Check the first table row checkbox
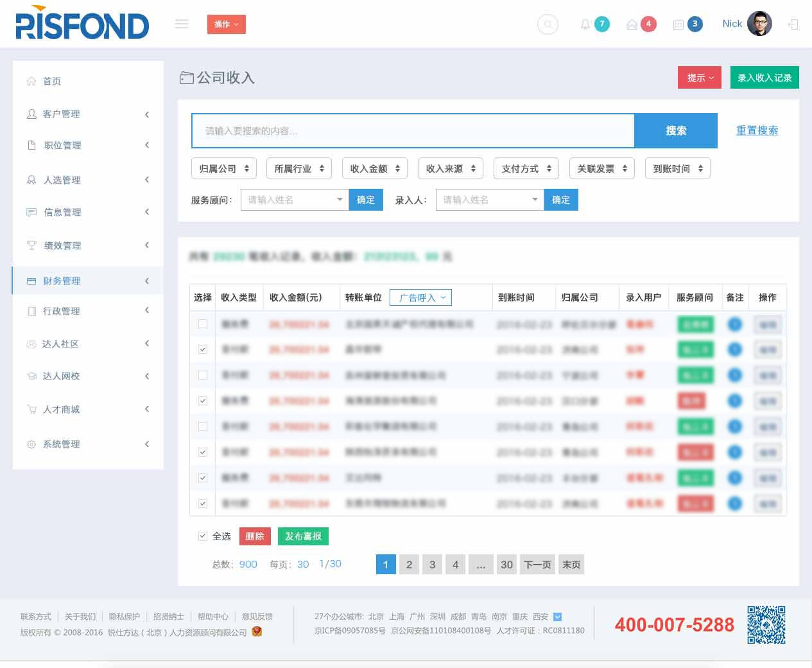This screenshot has height=668, width=812. pos(203,324)
